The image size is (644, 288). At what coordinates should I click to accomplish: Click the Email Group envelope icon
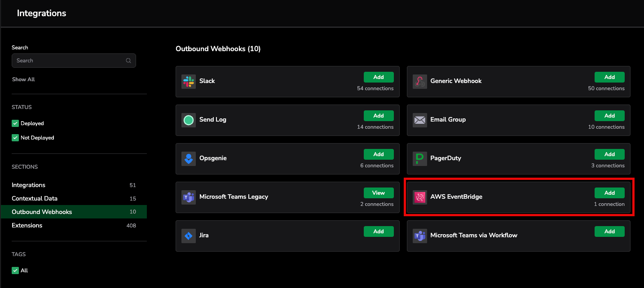[419, 120]
